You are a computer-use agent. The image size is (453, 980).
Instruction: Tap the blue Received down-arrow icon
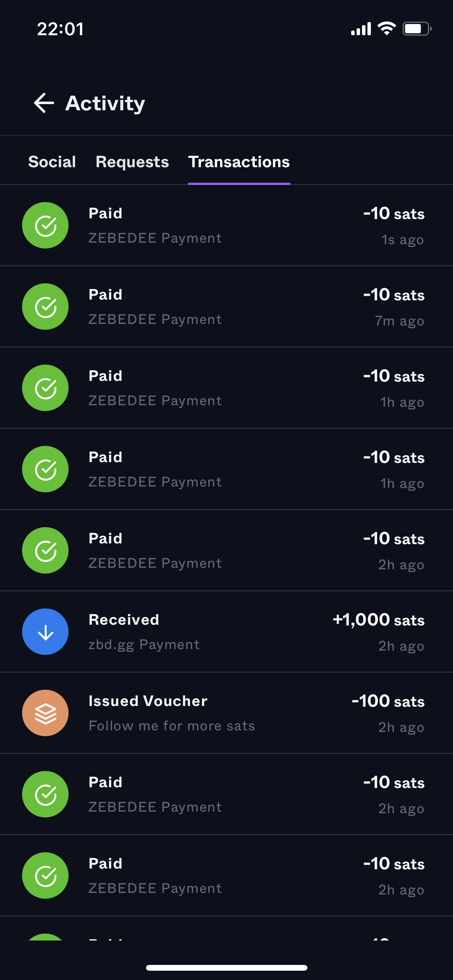[45, 632]
